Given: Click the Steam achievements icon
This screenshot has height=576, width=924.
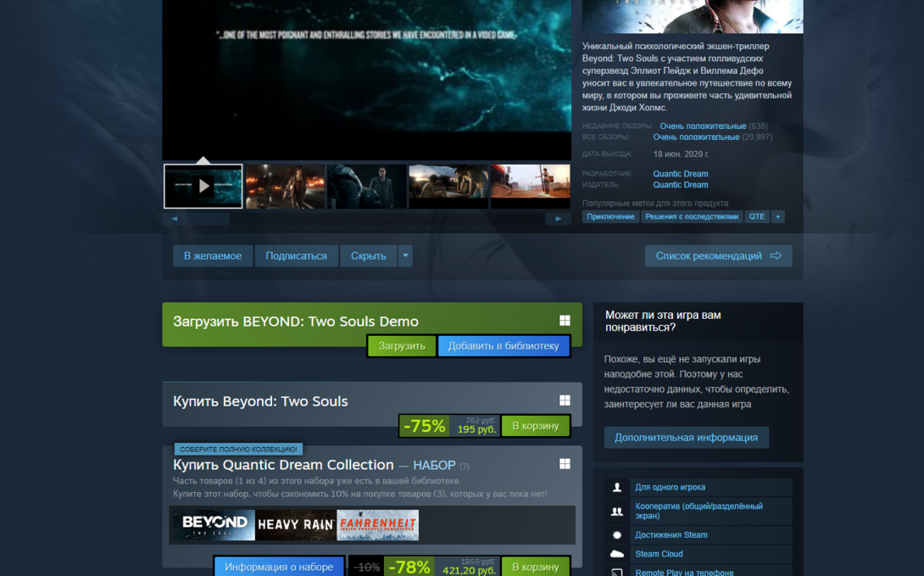Looking at the screenshot, I should tap(617, 535).
